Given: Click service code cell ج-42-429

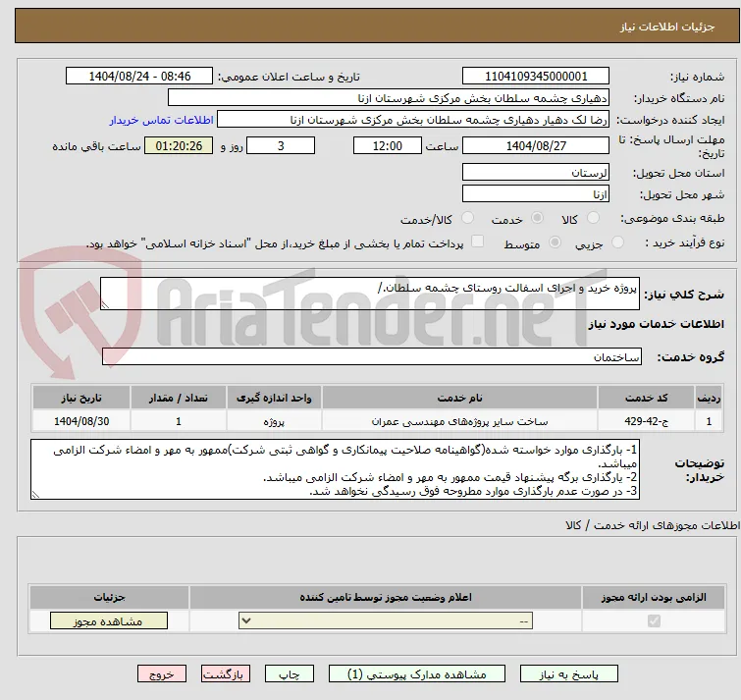Looking at the screenshot, I should click(x=646, y=421).
